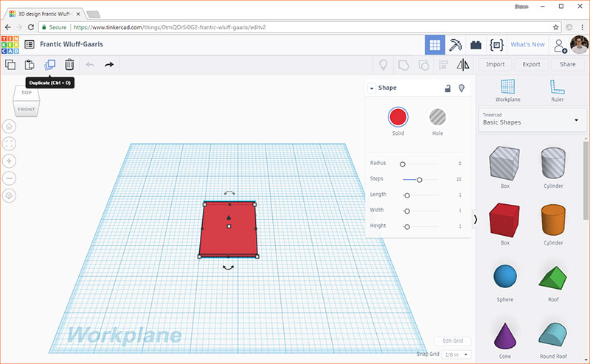Click the Paste clipboard icon
This screenshot has height=364, width=590.
coord(29,65)
